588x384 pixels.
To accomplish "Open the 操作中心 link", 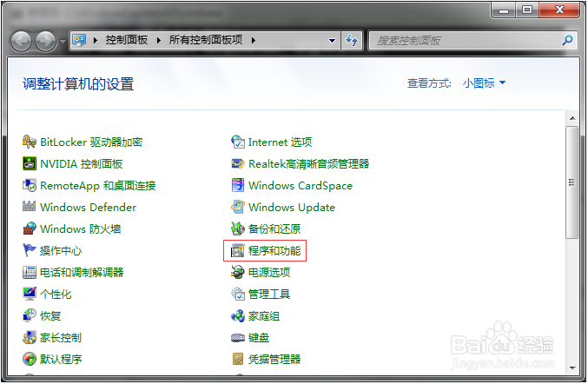I will click(61, 250).
